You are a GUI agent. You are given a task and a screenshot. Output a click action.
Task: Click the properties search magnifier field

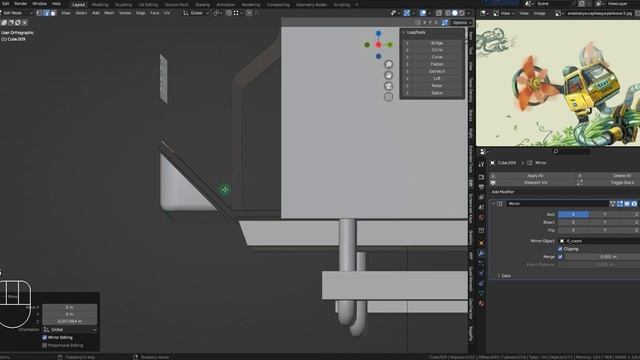571,151
